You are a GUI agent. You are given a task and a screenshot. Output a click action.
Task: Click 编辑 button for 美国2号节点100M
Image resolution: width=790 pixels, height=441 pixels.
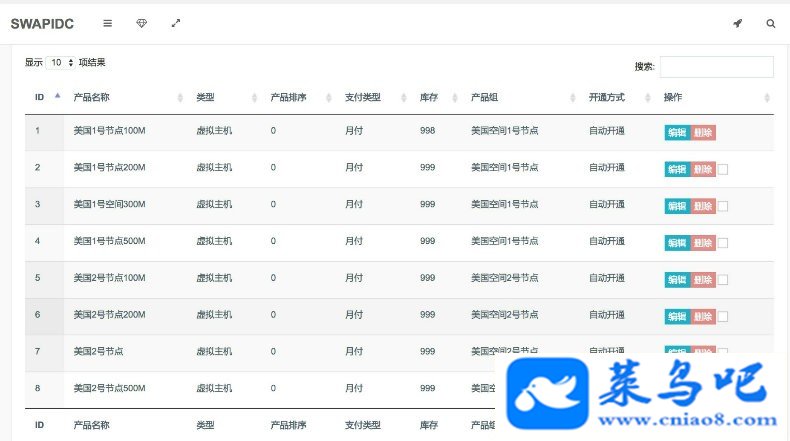(x=677, y=280)
